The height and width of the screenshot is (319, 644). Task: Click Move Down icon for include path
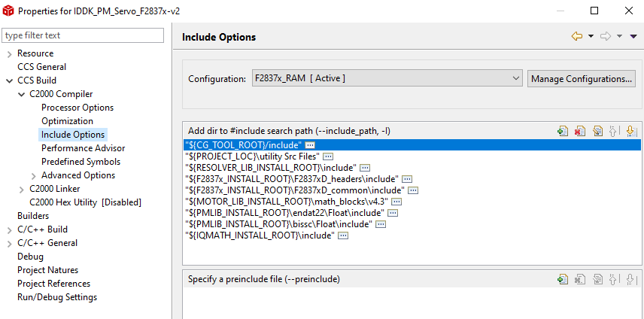(631, 130)
